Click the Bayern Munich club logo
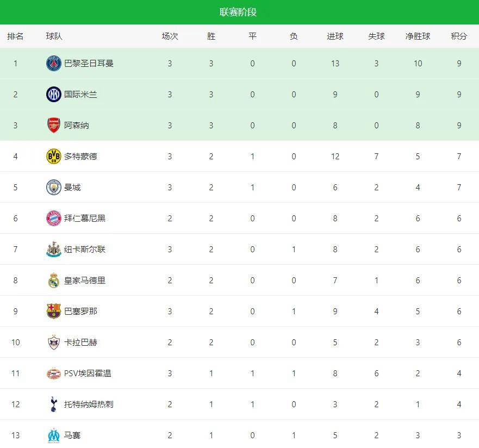Image resolution: width=479 pixels, height=448 pixels. pyautogui.click(x=54, y=219)
